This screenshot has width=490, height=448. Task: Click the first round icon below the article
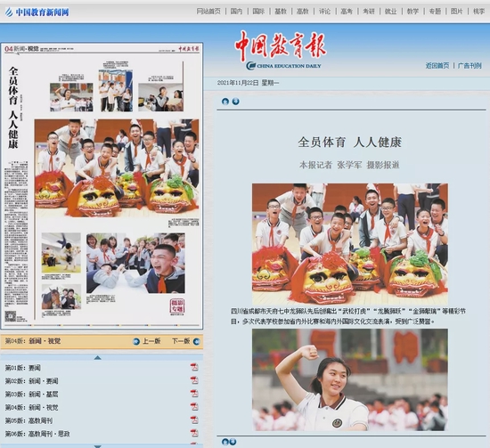tap(225, 442)
